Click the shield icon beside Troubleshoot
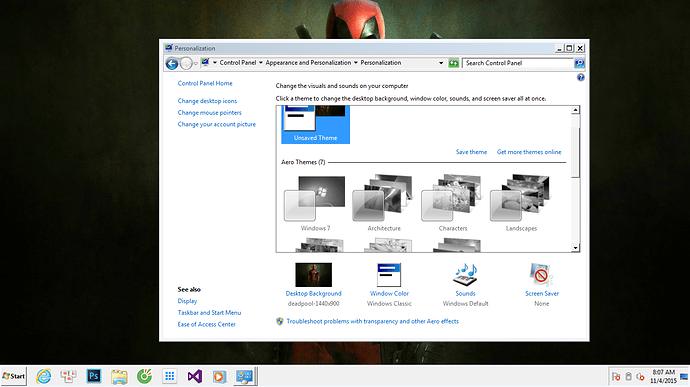The width and height of the screenshot is (690, 387). tap(280, 321)
